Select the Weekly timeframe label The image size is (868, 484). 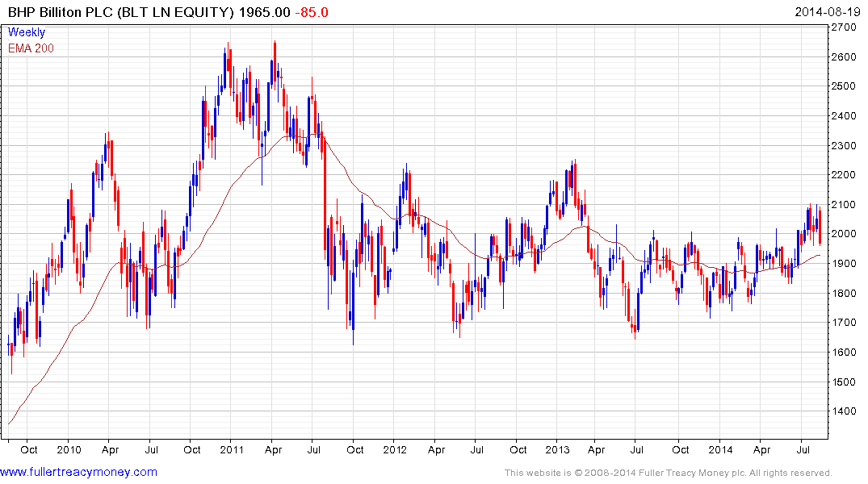tap(26, 32)
